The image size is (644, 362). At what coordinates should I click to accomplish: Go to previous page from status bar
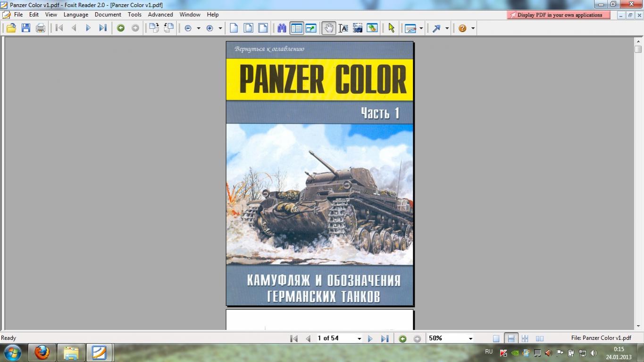[x=309, y=338]
